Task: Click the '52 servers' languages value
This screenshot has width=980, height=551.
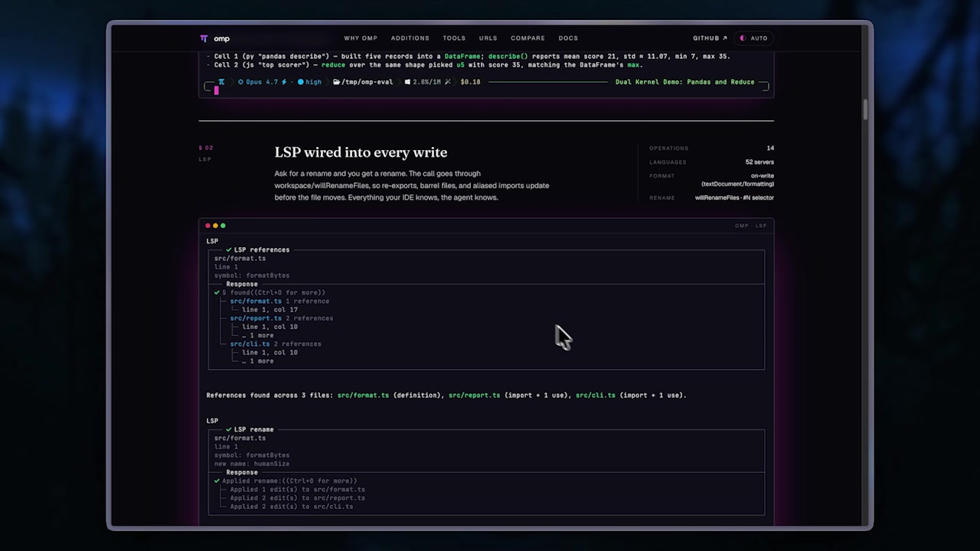Action: click(759, 162)
